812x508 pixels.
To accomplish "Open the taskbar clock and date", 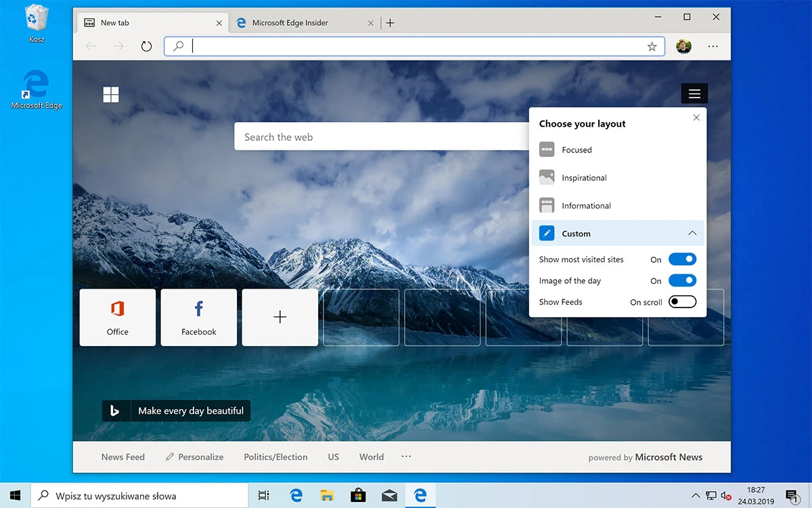I will point(757,496).
